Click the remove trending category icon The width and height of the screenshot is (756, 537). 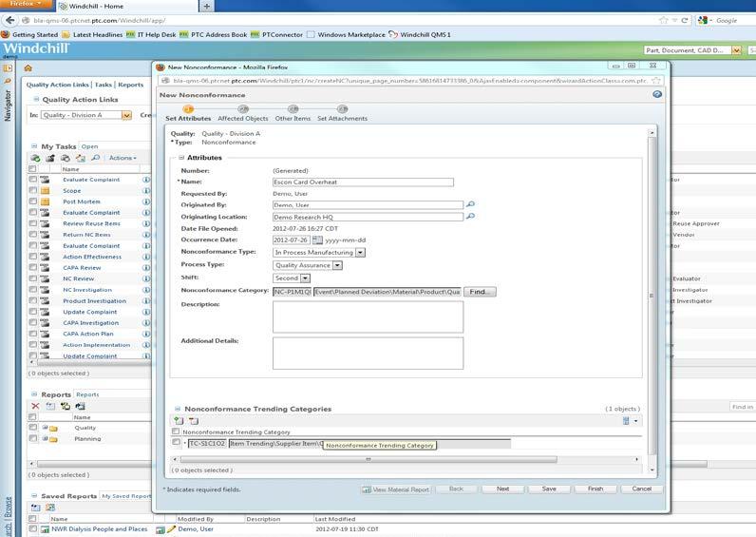(x=194, y=421)
